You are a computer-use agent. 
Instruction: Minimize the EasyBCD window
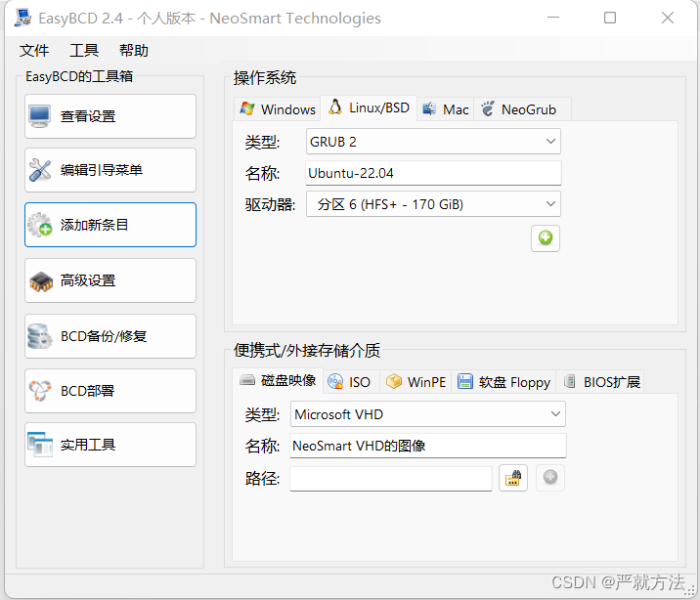pos(553,18)
